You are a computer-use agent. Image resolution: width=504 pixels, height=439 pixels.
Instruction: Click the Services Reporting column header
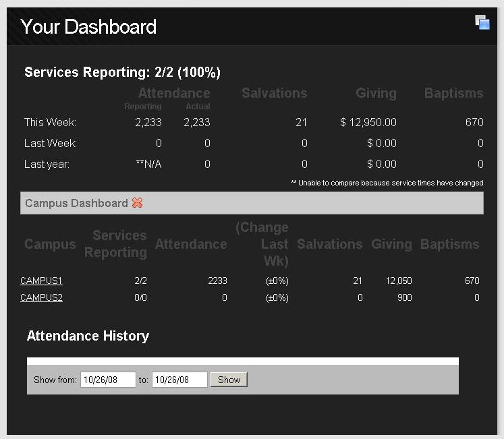[x=116, y=244]
